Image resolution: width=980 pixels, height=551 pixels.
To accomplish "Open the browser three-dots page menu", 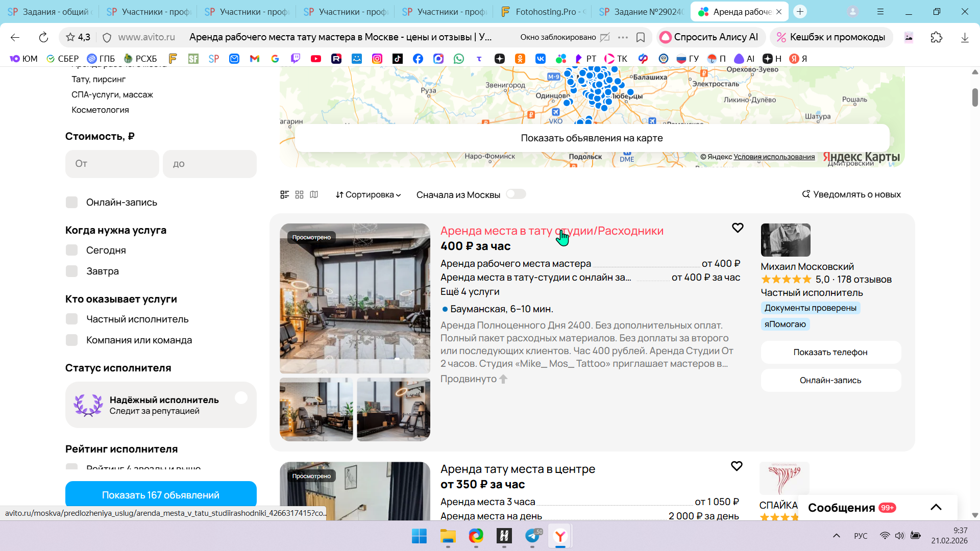I will [x=623, y=37].
